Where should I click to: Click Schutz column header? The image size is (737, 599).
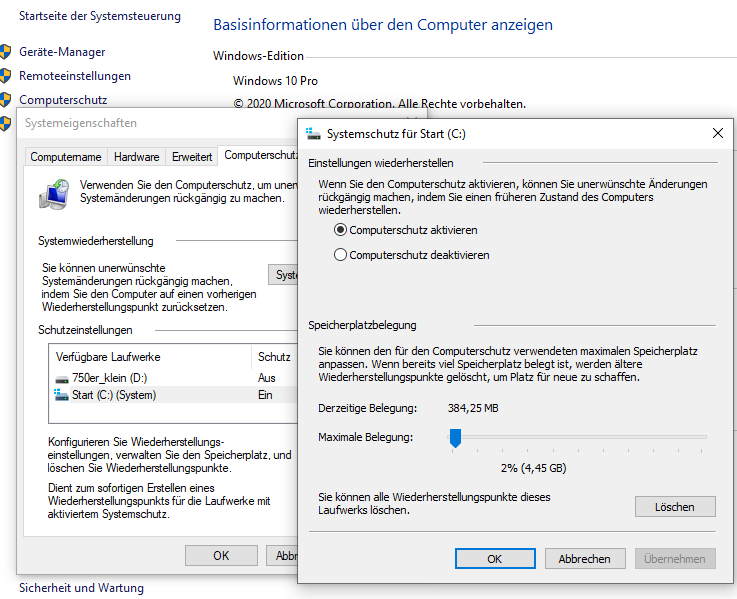(274, 357)
